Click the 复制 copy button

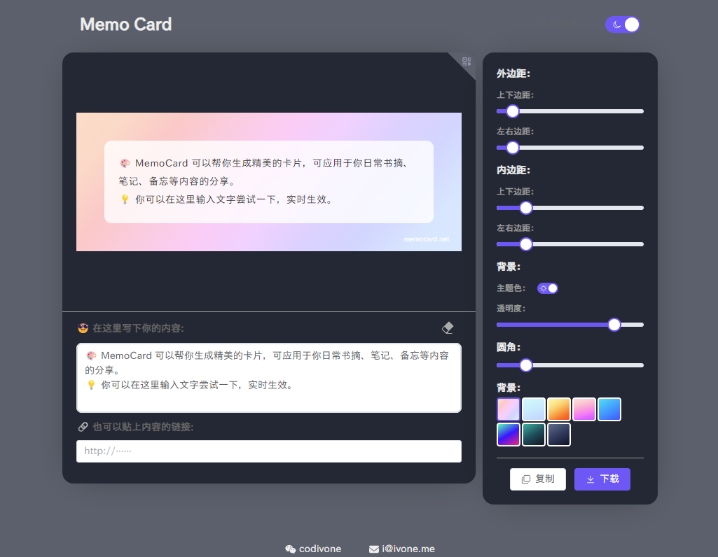tap(538, 479)
